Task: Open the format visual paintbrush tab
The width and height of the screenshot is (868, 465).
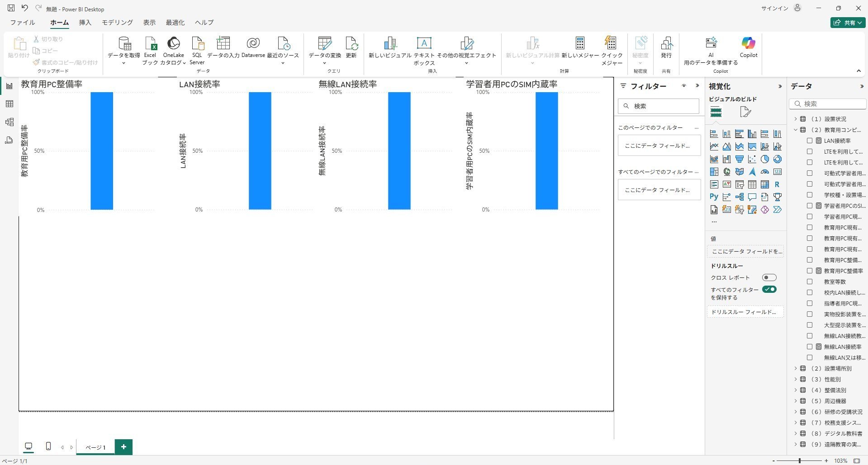Action: (745, 112)
